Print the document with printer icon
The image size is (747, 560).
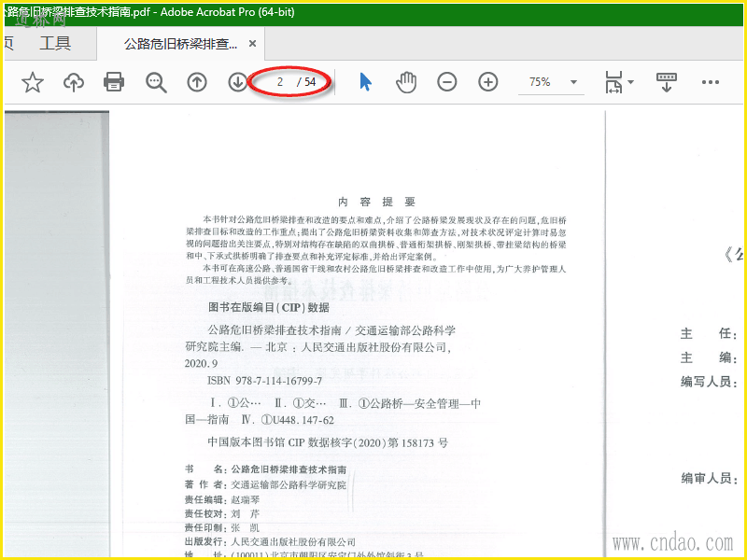click(x=114, y=82)
